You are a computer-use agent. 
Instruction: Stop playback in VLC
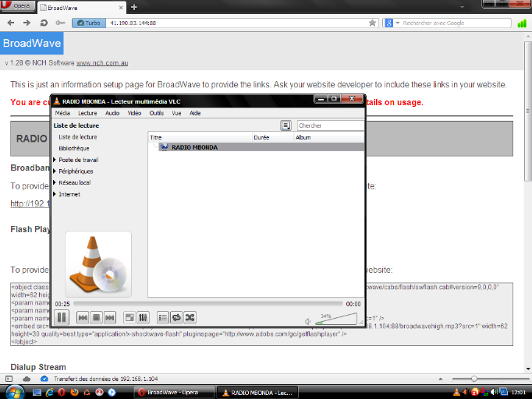(97, 318)
